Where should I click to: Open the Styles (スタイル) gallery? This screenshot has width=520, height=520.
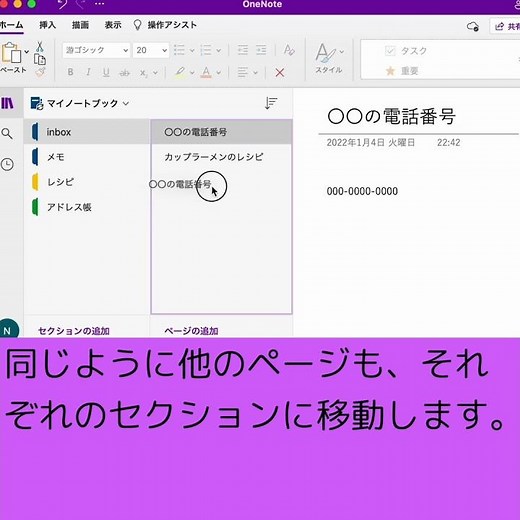329,58
